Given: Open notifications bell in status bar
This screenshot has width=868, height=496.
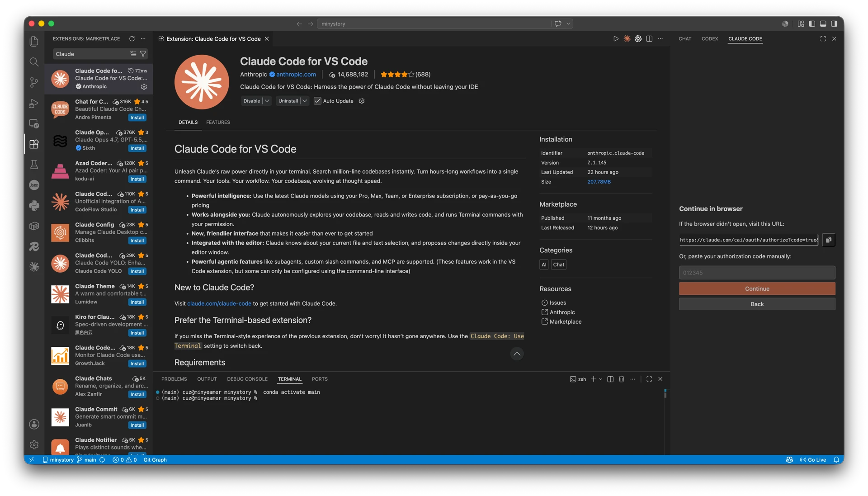Looking at the screenshot, I should [836, 459].
